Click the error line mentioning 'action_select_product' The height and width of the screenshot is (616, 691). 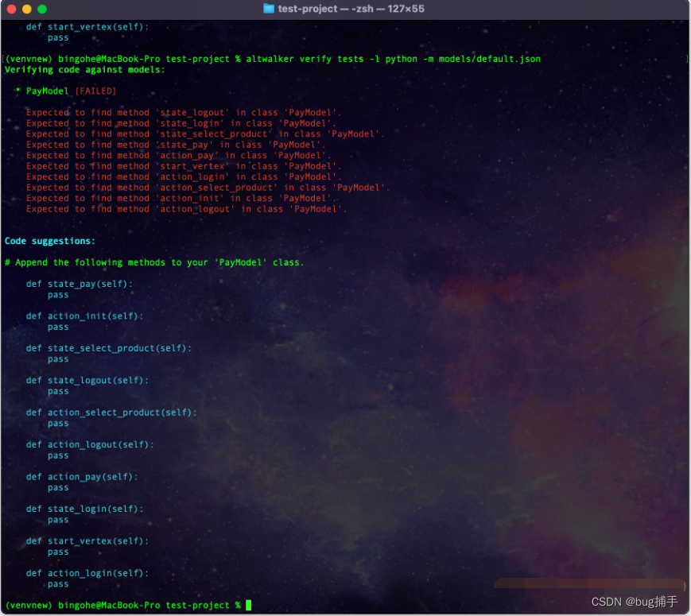coord(208,188)
